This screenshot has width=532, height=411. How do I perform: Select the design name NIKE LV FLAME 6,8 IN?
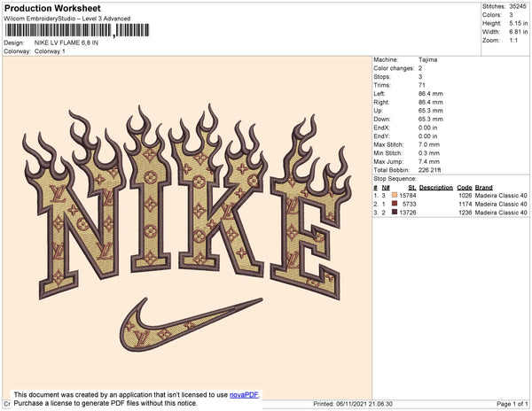click(x=66, y=43)
